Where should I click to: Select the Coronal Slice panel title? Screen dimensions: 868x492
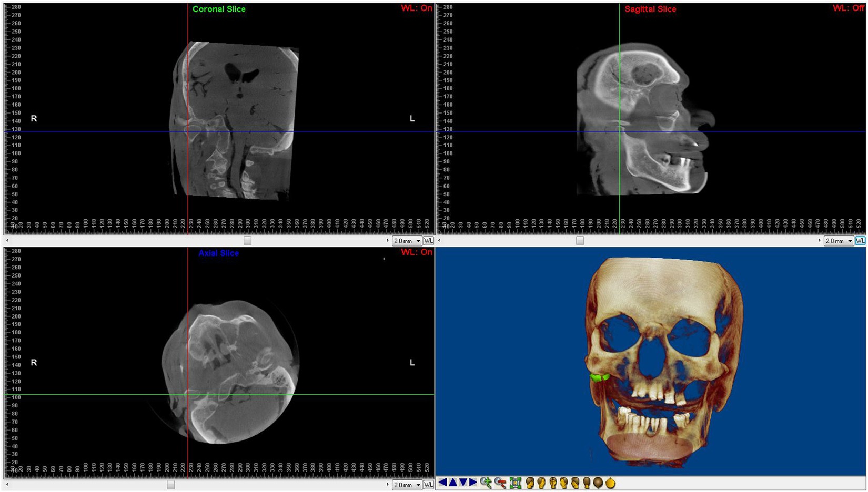(219, 9)
